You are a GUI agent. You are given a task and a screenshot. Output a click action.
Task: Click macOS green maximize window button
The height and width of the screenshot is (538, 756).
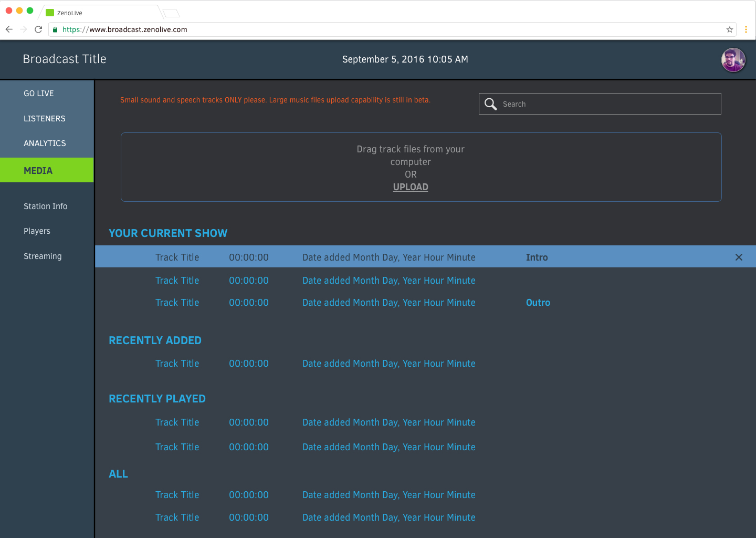click(x=30, y=11)
